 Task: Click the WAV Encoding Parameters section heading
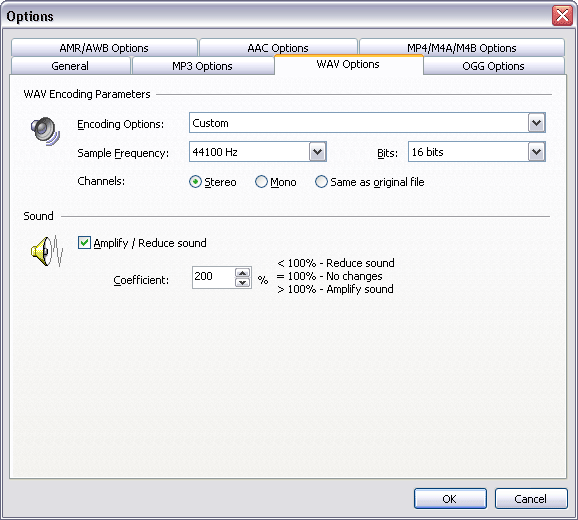87,94
